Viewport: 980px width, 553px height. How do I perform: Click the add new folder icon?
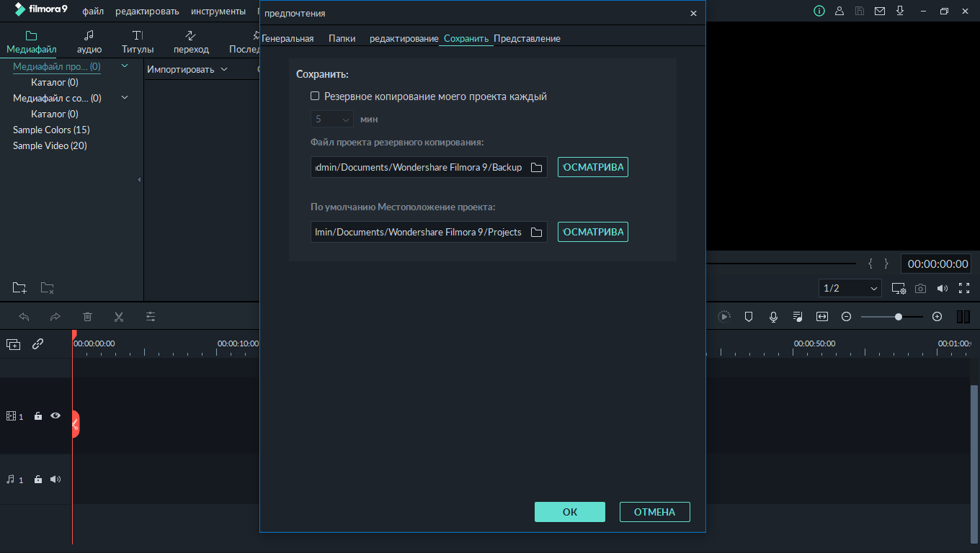tap(19, 288)
